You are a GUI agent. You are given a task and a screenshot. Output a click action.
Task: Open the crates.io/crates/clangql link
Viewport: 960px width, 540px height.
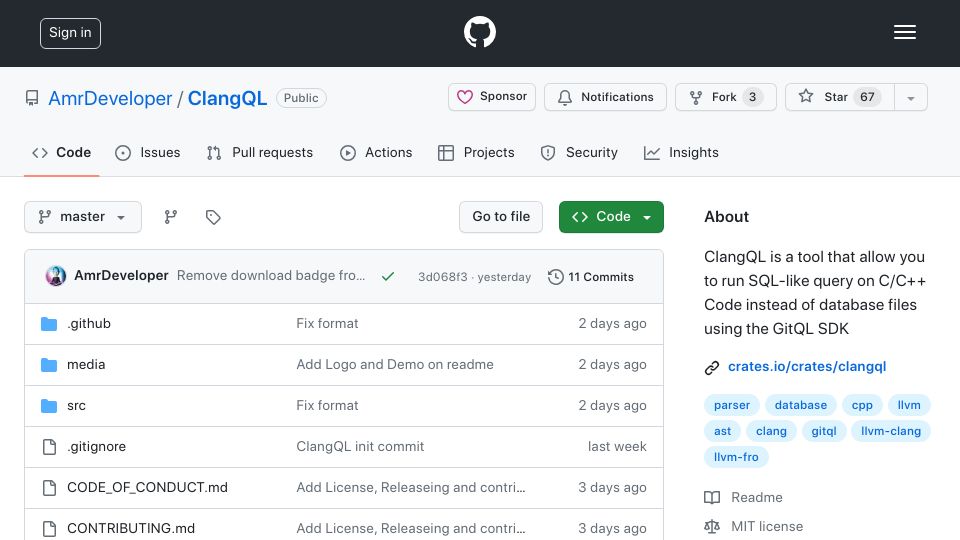807,367
